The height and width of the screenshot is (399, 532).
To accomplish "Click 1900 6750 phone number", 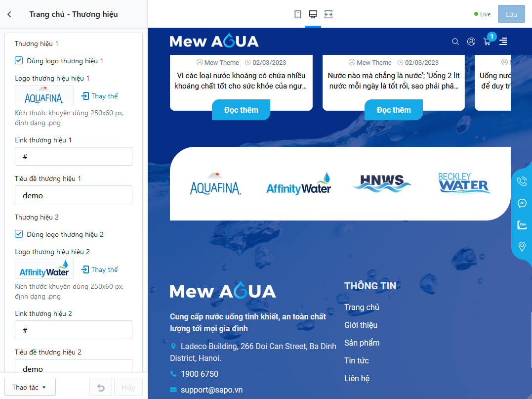I will click(200, 374).
